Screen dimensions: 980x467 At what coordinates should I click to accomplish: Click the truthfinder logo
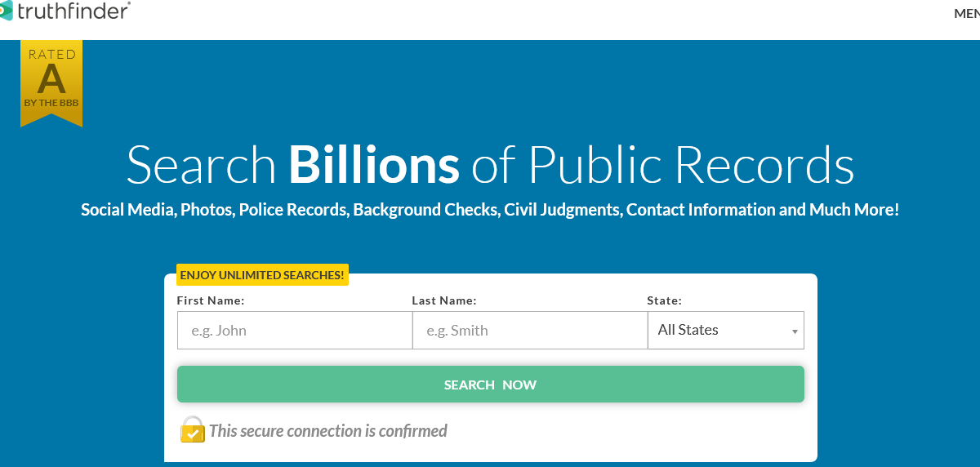pos(65,11)
